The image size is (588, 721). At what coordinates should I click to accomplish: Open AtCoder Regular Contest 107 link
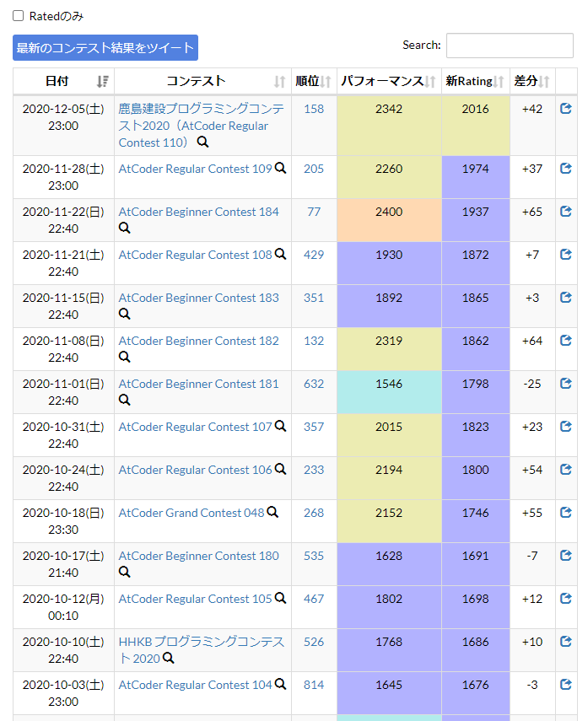(195, 427)
